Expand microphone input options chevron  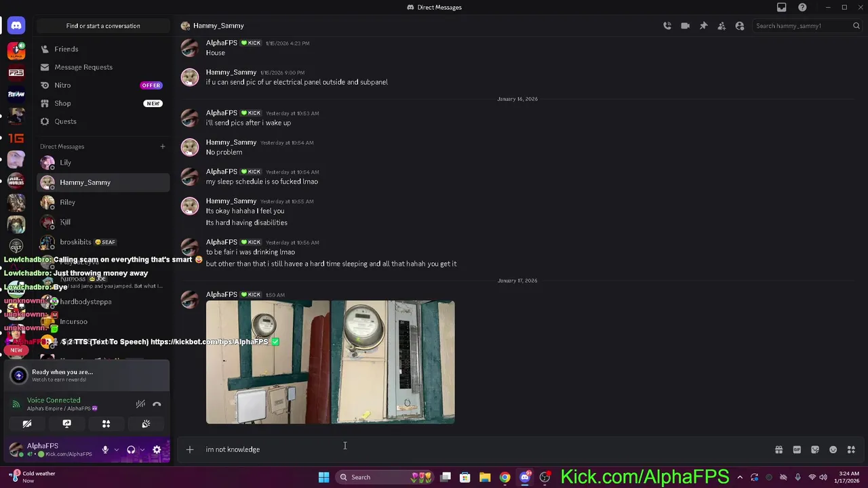tap(116, 449)
